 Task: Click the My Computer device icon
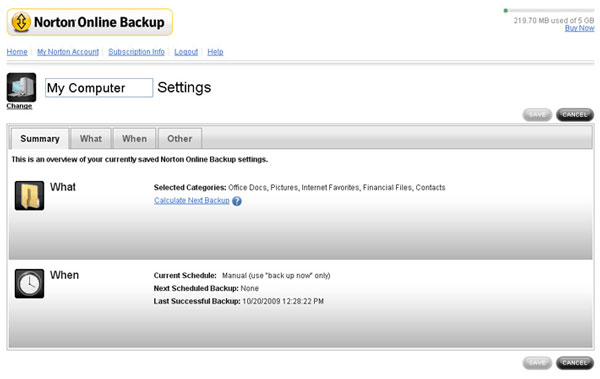(21, 87)
